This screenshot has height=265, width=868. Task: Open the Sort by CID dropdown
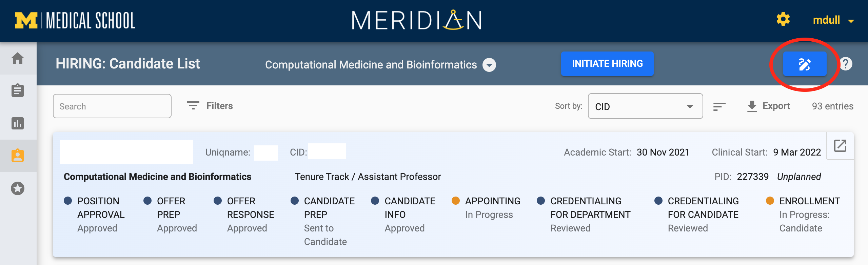pyautogui.click(x=645, y=106)
